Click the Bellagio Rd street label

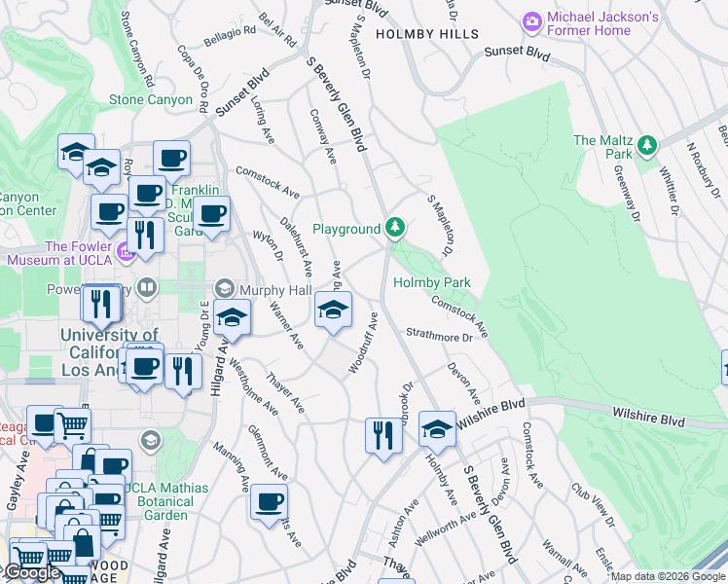[230, 36]
